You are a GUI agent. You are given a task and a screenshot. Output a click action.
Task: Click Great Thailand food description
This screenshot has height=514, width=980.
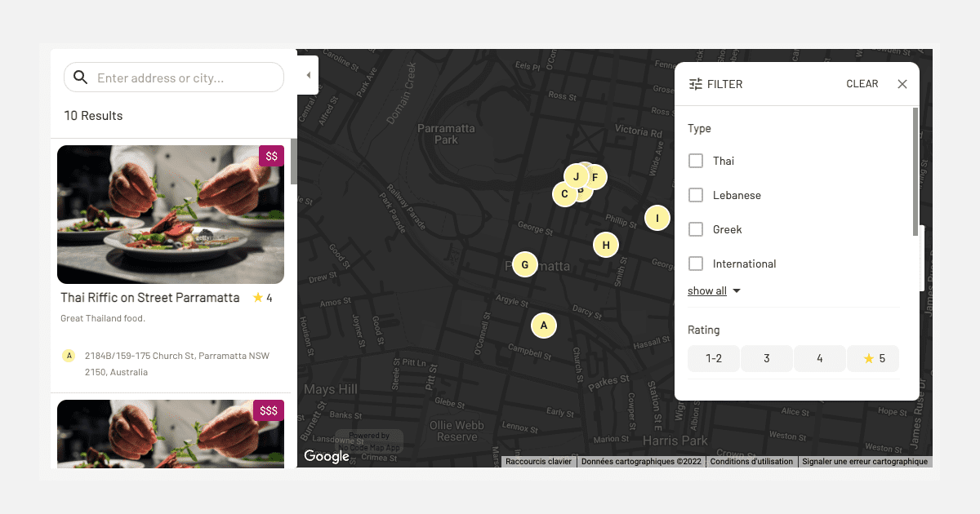[x=103, y=318]
